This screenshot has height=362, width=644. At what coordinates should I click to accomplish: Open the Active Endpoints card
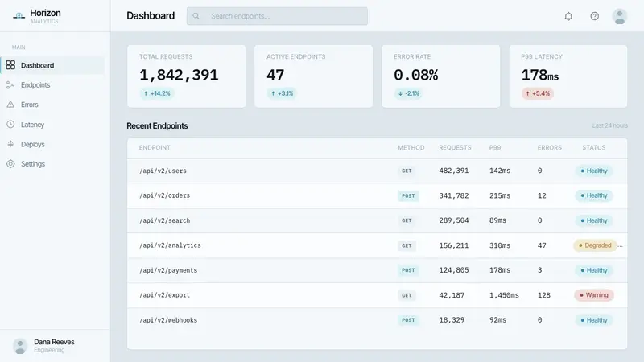pos(313,76)
